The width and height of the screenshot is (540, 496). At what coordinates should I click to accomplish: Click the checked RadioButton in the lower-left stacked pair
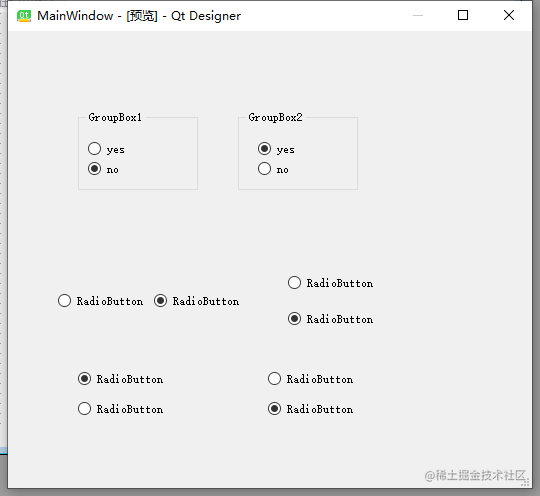pos(121,379)
